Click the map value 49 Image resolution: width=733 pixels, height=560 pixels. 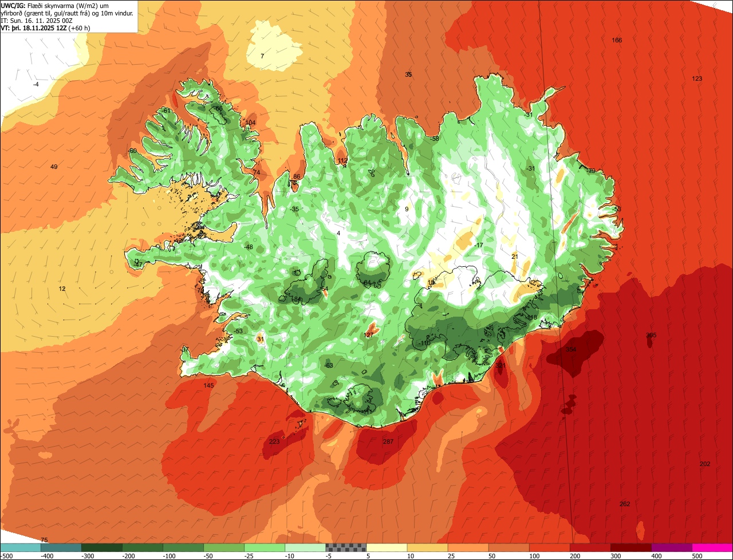tap(54, 167)
